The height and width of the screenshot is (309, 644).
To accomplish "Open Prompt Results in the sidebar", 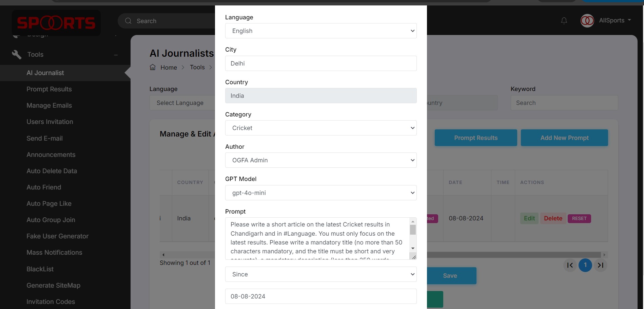I will [x=49, y=89].
